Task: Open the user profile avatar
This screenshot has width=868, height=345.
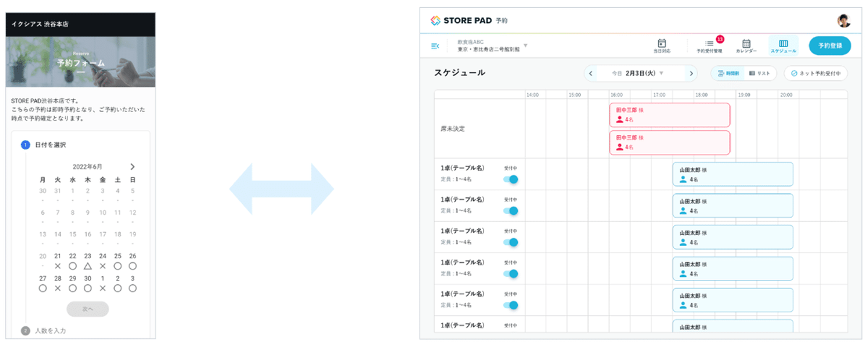Action: pyautogui.click(x=843, y=21)
